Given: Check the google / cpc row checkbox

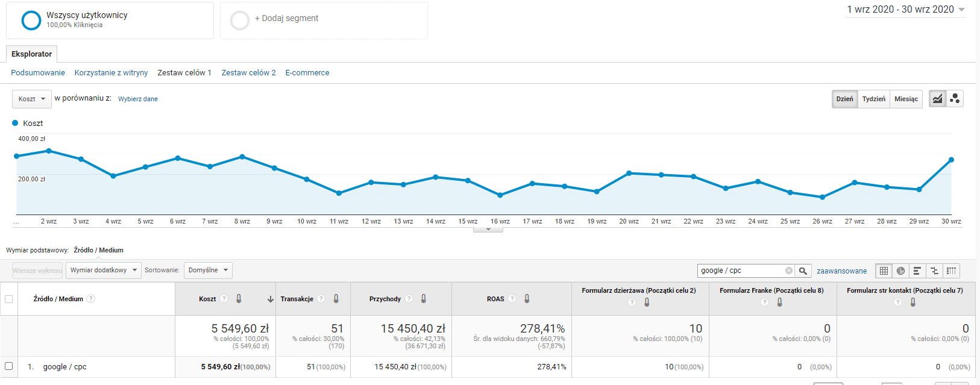Looking at the screenshot, I should pyautogui.click(x=9, y=366).
